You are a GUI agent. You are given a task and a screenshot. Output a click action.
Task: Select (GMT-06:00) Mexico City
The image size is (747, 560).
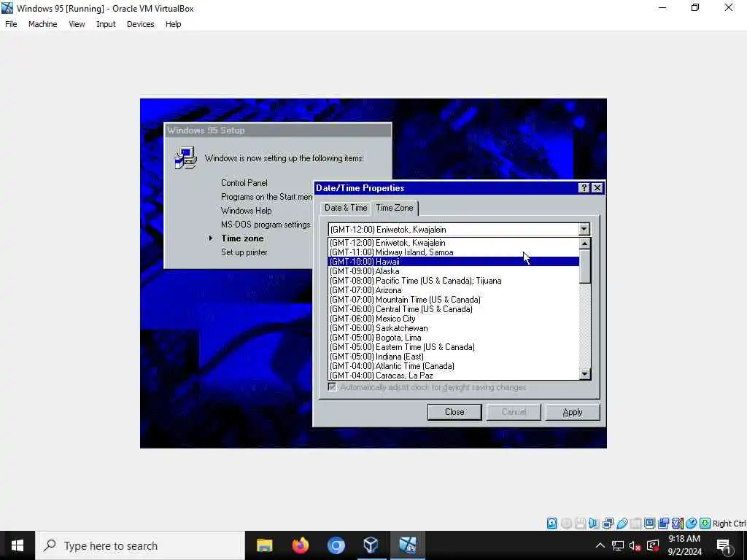pos(453,319)
